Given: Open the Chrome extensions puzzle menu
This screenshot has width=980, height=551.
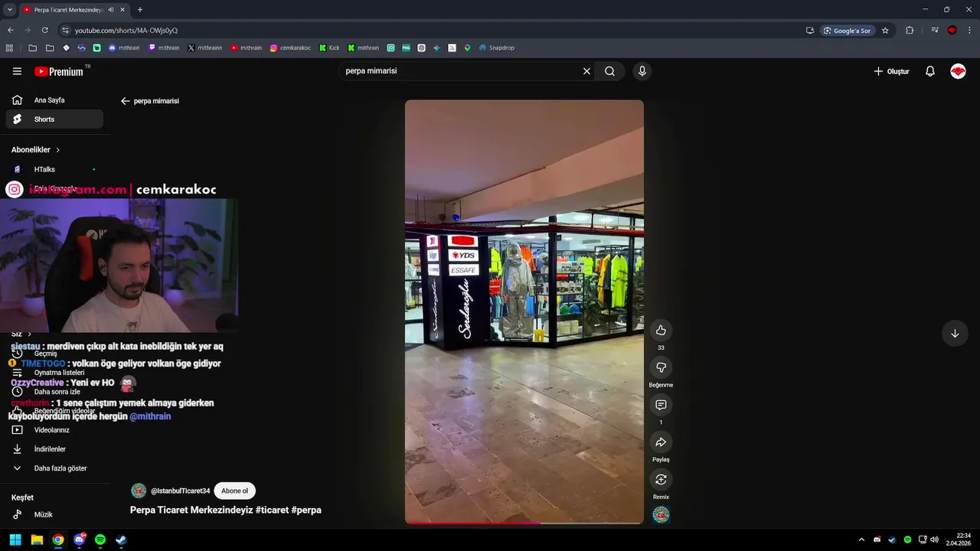Looking at the screenshot, I should click(x=910, y=31).
